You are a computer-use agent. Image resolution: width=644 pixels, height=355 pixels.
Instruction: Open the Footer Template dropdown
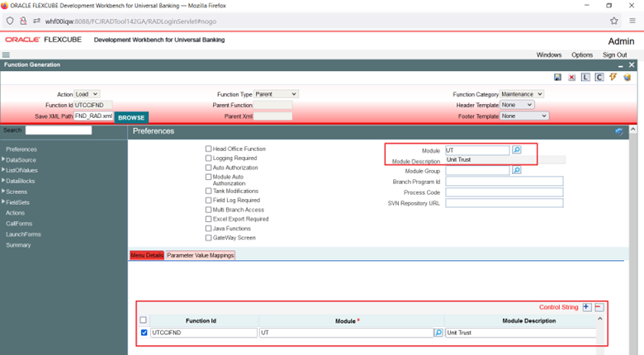(524, 116)
